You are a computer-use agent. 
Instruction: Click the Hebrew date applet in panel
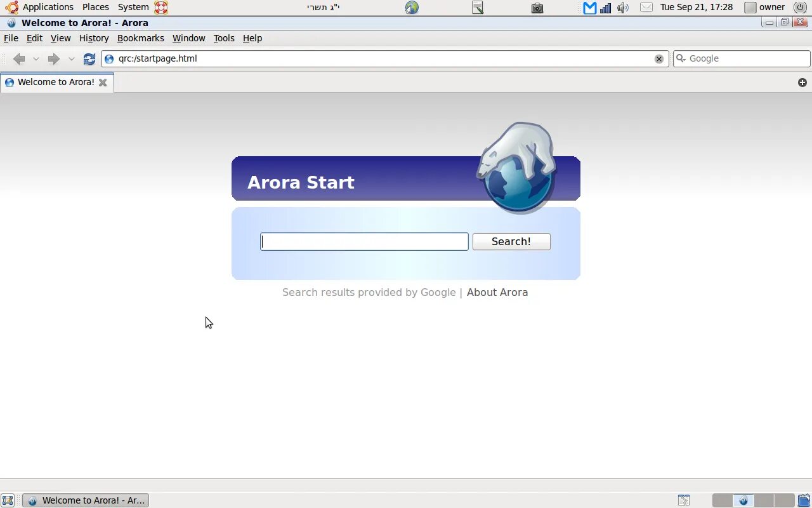pos(324,7)
